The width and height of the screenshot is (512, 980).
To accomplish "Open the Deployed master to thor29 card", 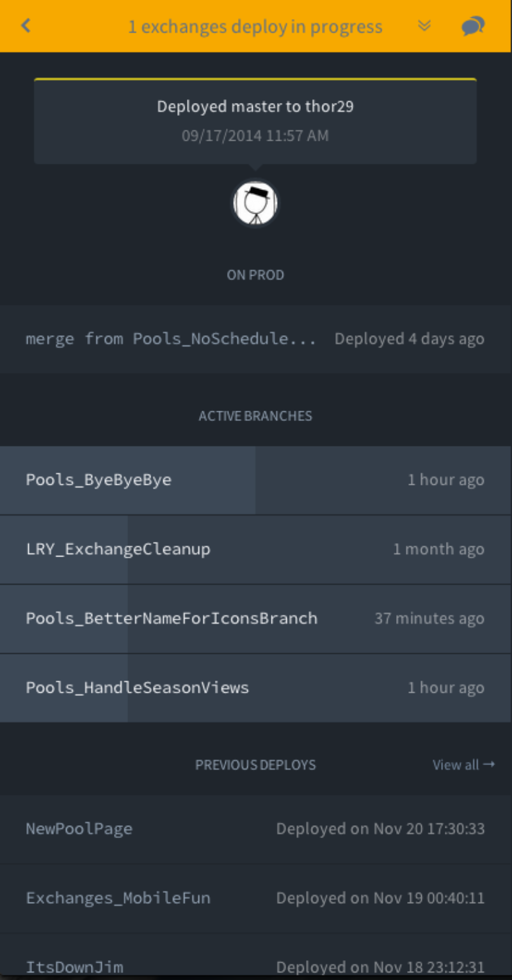I will coord(255,122).
